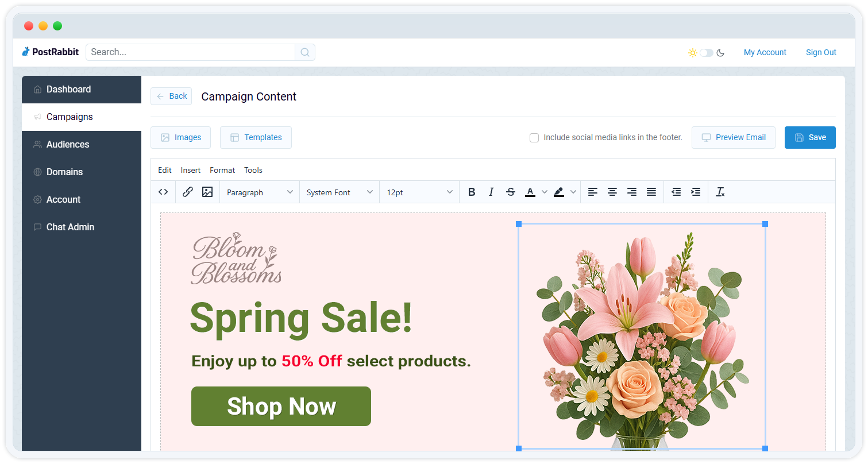
Task: Click the insert image toolbar icon
Action: tap(207, 192)
